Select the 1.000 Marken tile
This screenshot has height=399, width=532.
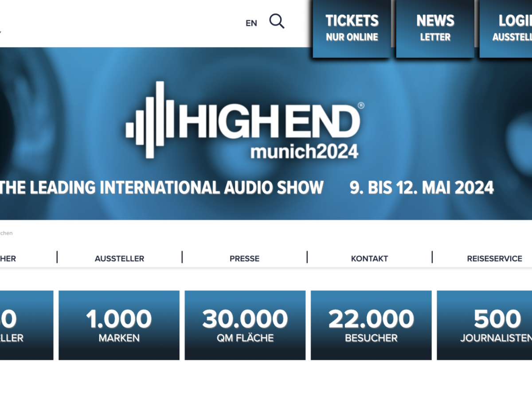pos(119,325)
